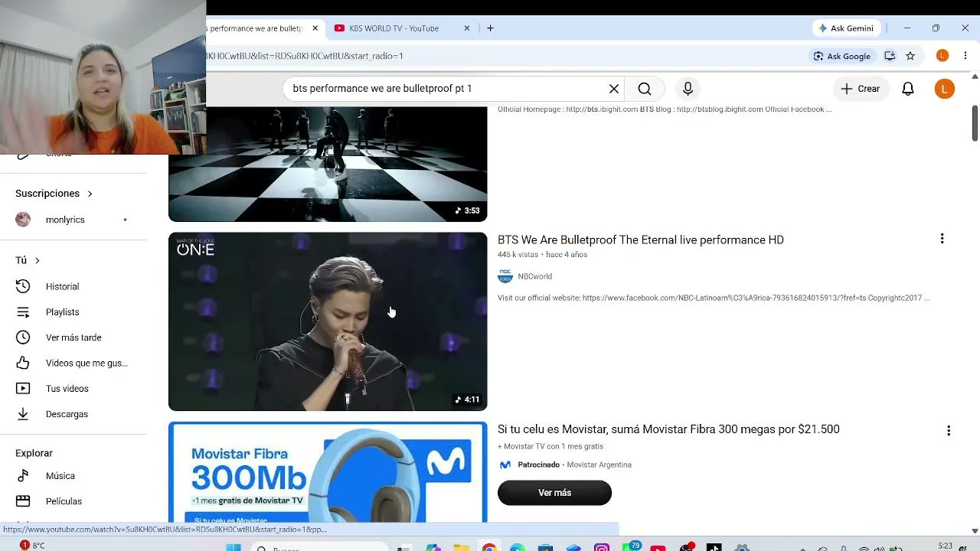Open options for the BTS Eternal video
Image resolution: width=980 pixels, height=551 pixels.
(x=942, y=239)
